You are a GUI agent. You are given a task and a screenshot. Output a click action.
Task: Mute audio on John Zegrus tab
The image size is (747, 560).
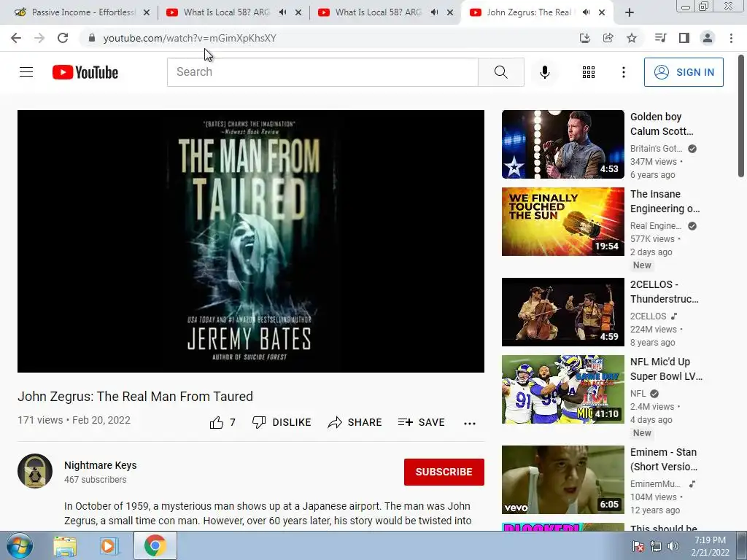[587, 12]
